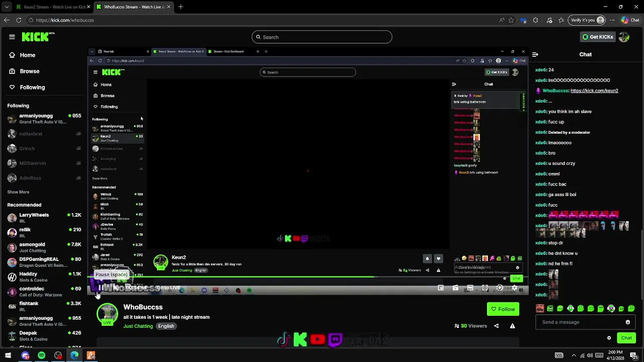Expand Following list with Show More
644x362 pixels.
coord(18,192)
